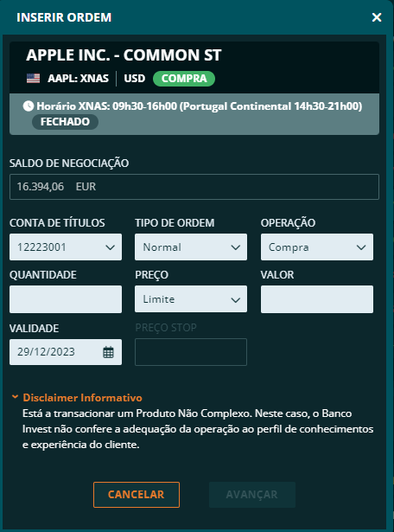Click the green COMPRA badge

click(x=184, y=79)
